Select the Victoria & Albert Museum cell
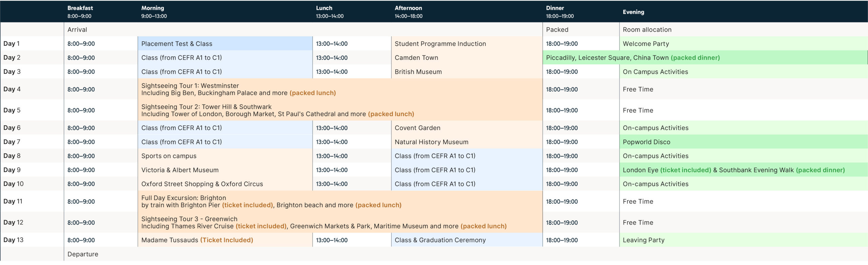Screen dimensions: 868x265 pos(180,170)
